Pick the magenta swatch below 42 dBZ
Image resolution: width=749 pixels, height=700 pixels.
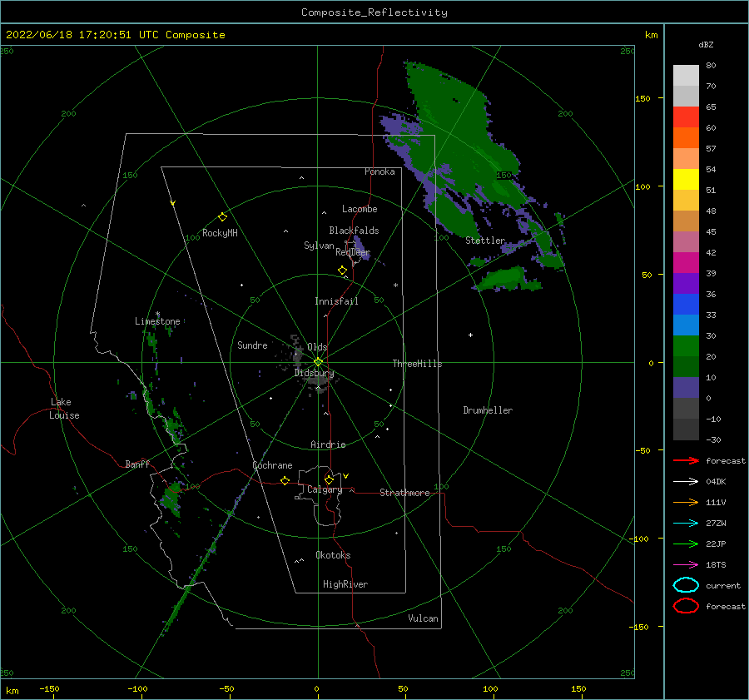(x=686, y=263)
